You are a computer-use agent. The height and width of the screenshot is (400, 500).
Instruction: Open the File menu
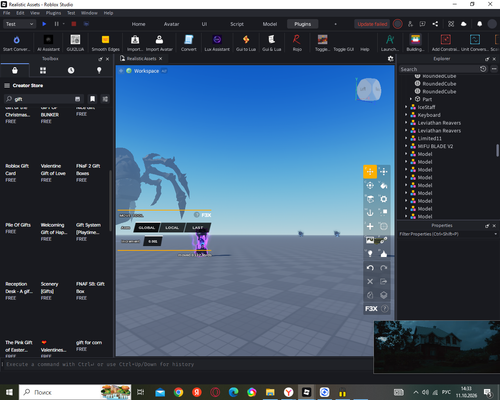(7, 13)
